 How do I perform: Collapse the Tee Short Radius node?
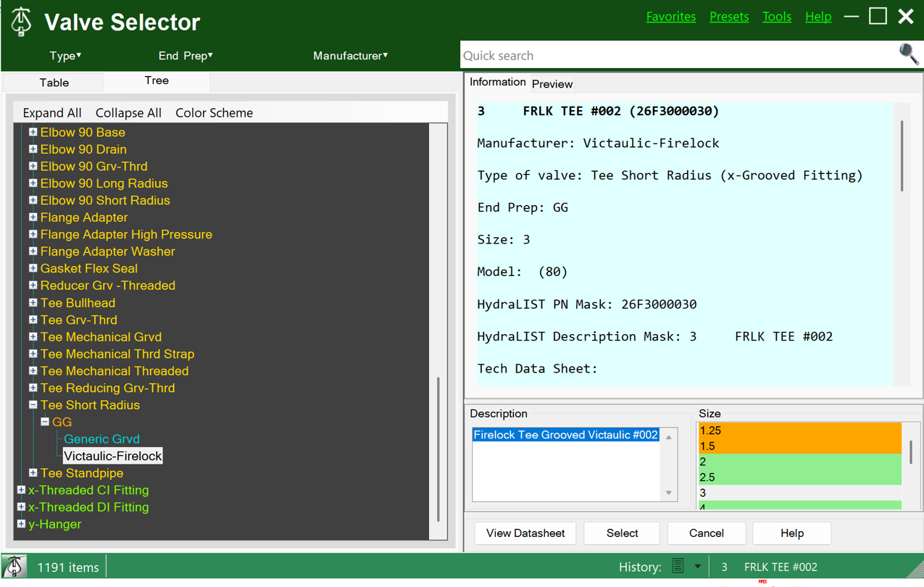[x=33, y=405]
